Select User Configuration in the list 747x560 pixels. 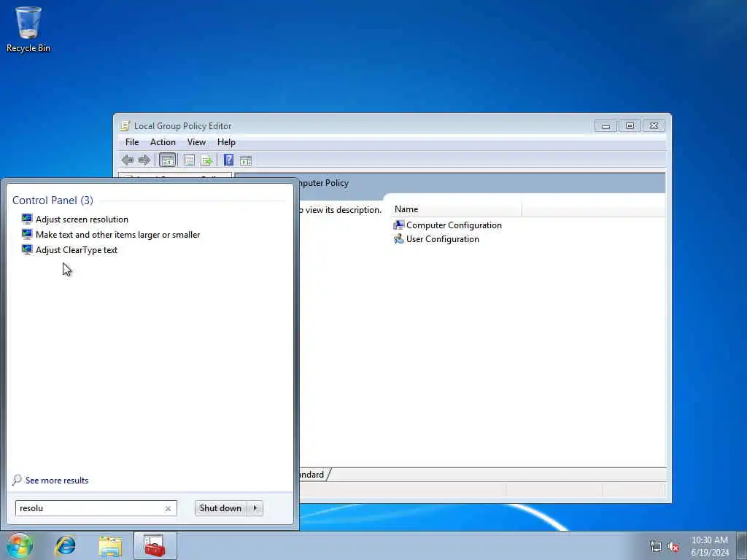click(x=443, y=239)
